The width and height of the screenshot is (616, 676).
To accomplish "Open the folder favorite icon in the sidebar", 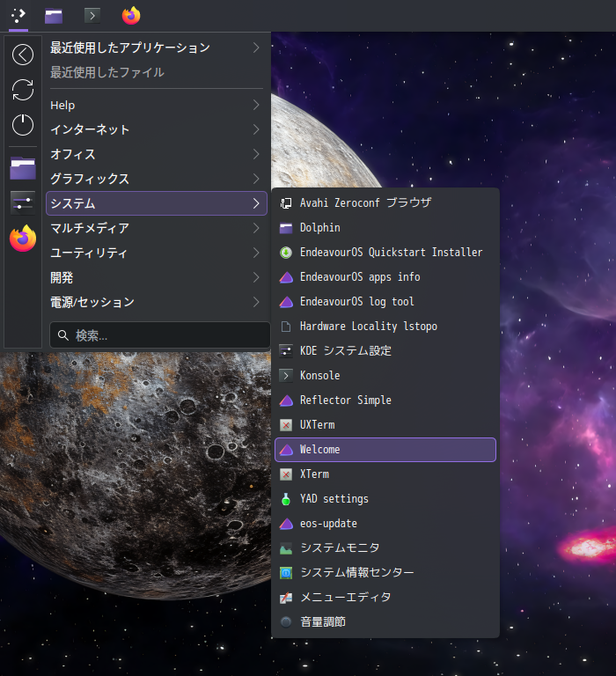I will click(x=23, y=168).
